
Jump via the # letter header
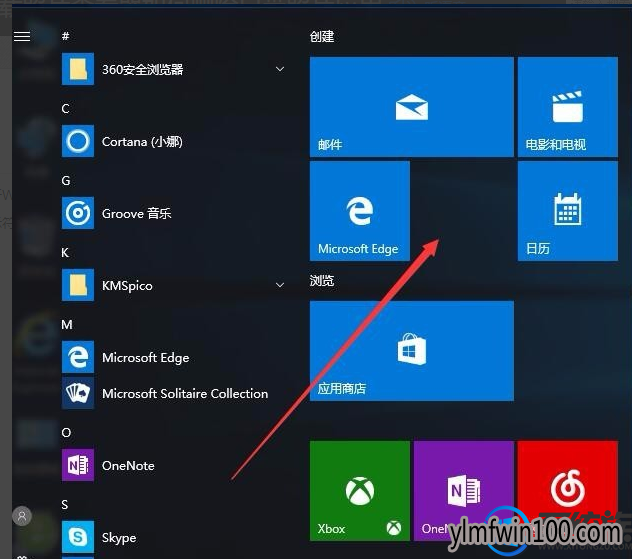point(66,36)
